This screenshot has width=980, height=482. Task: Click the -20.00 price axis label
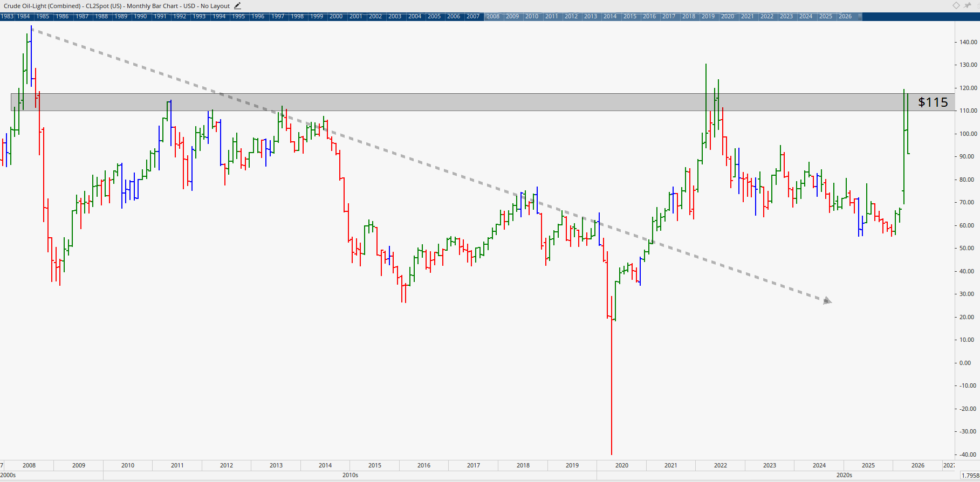[967, 409]
